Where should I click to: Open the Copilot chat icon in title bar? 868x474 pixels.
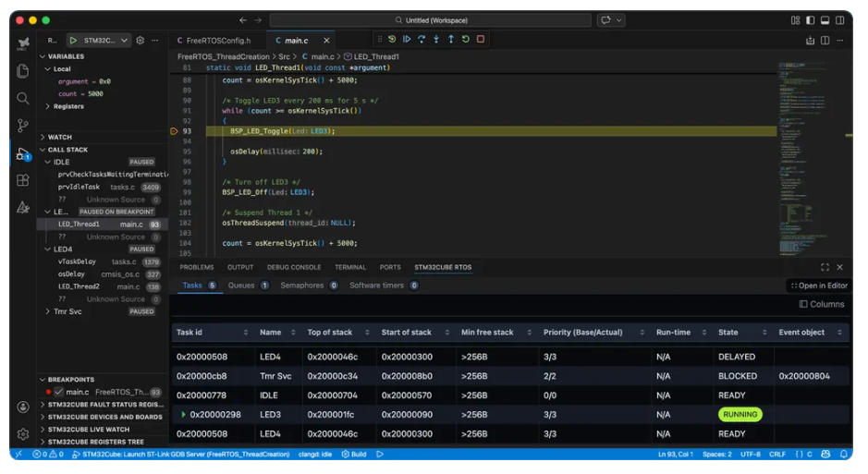(605, 20)
